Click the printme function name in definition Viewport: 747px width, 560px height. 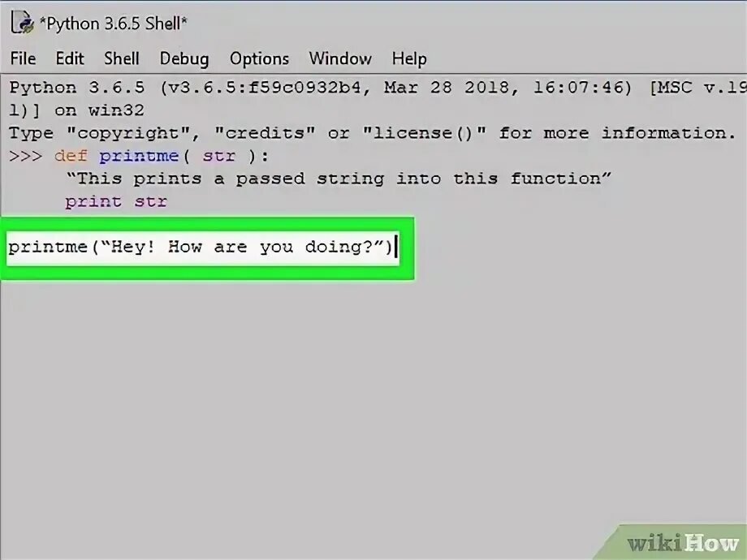139,156
